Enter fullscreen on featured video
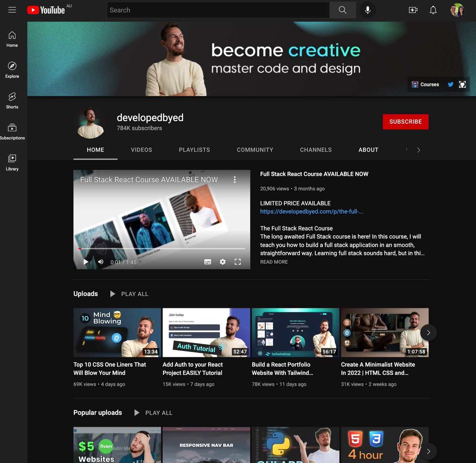476x463 pixels. (238, 262)
